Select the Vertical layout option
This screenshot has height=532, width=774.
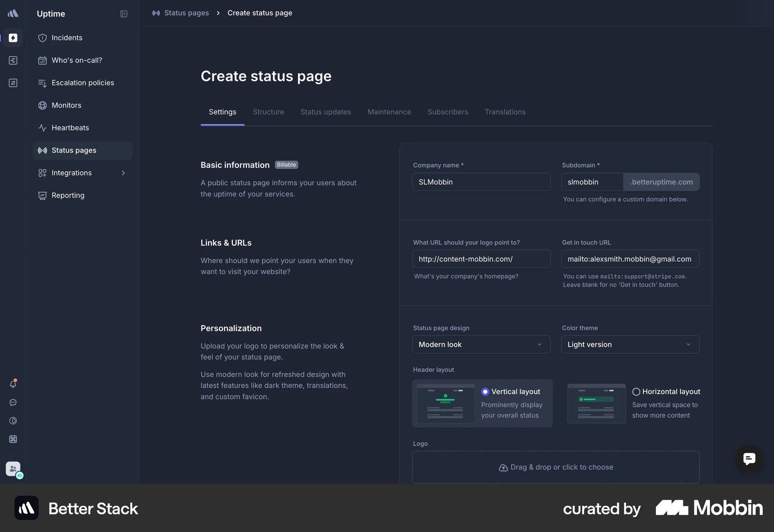pos(485,391)
